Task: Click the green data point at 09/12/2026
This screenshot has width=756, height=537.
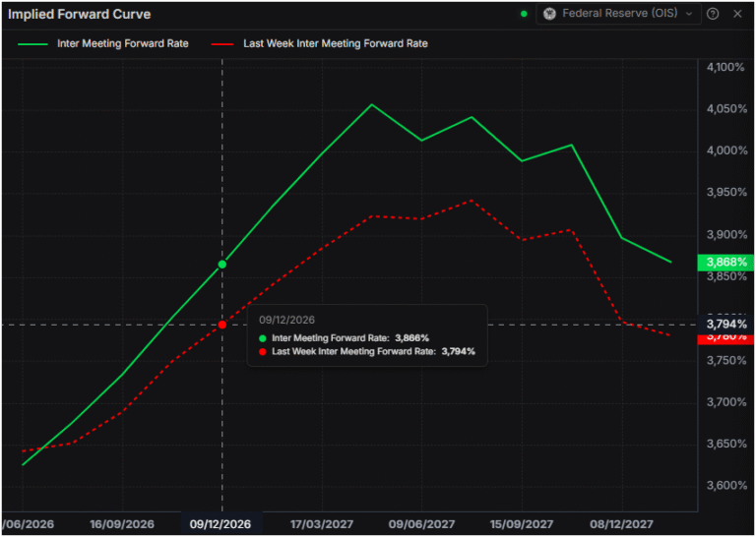Action: point(222,264)
